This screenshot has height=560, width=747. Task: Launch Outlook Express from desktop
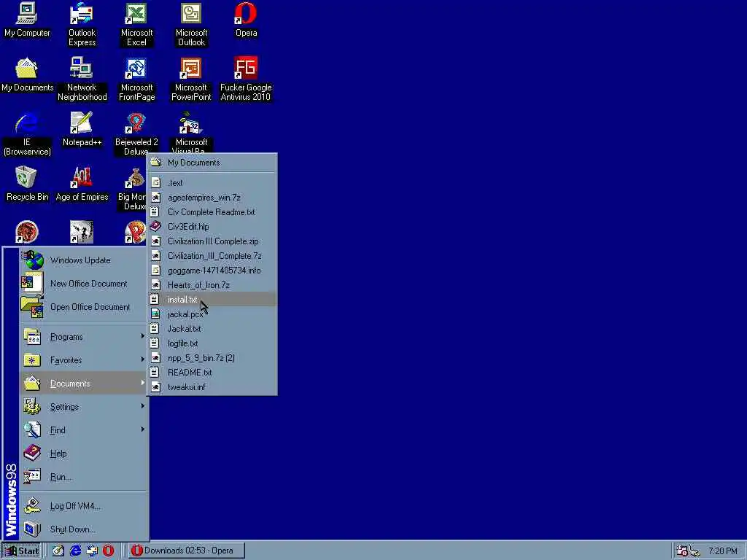(x=82, y=24)
